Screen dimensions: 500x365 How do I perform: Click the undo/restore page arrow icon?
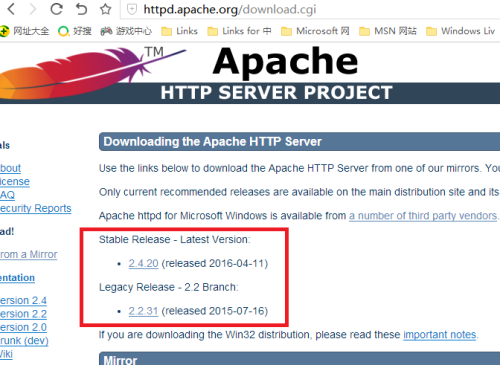click(x=81, y=9)
